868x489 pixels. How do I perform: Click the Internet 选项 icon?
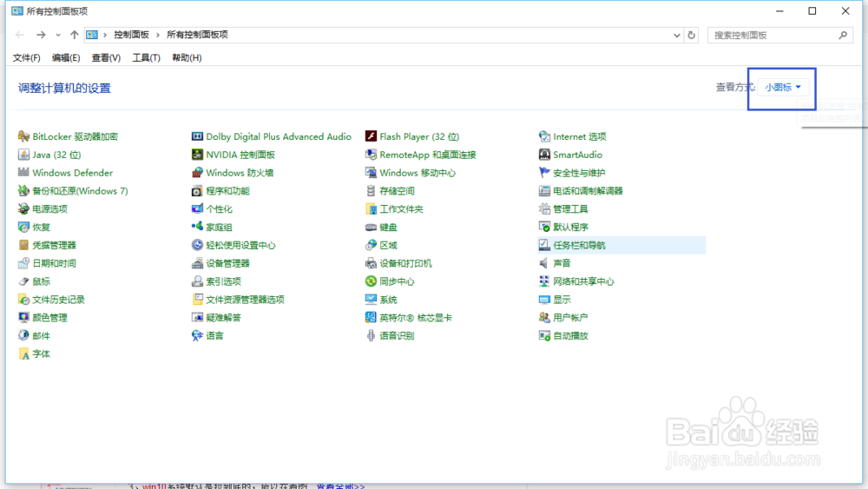(x=544, y=136)
